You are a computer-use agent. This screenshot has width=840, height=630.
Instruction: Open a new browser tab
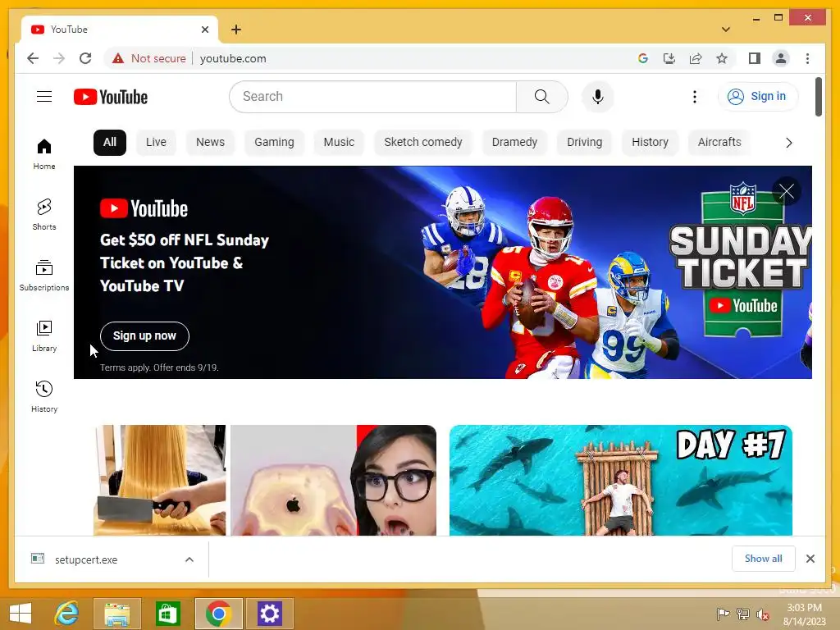click(236, 30)
